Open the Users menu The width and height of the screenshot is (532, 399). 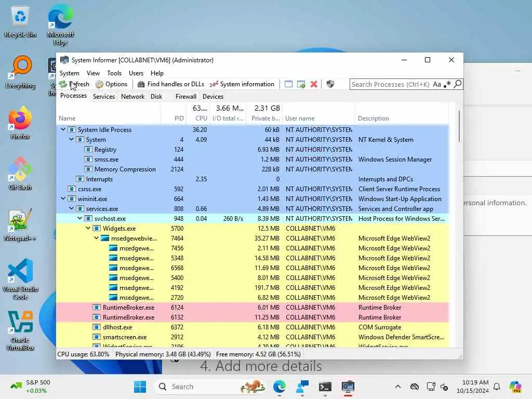tap(136, 73)
